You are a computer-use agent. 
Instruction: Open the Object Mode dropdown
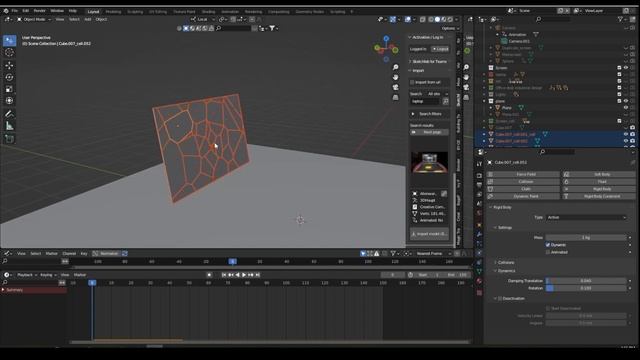pos(33,19)
